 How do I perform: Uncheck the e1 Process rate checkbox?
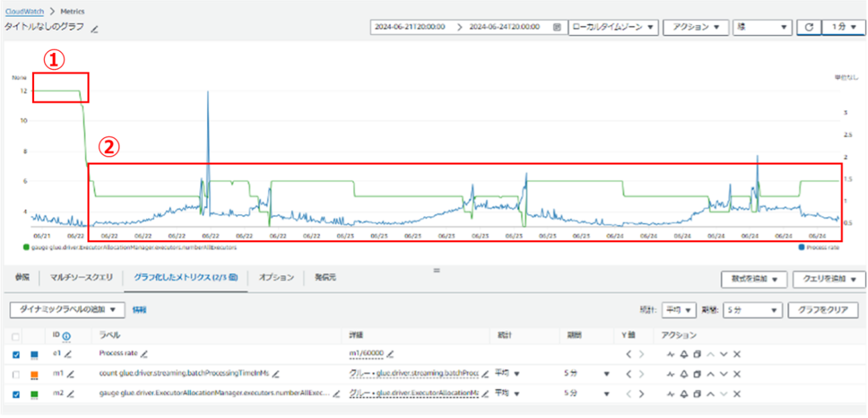point(16,354)
